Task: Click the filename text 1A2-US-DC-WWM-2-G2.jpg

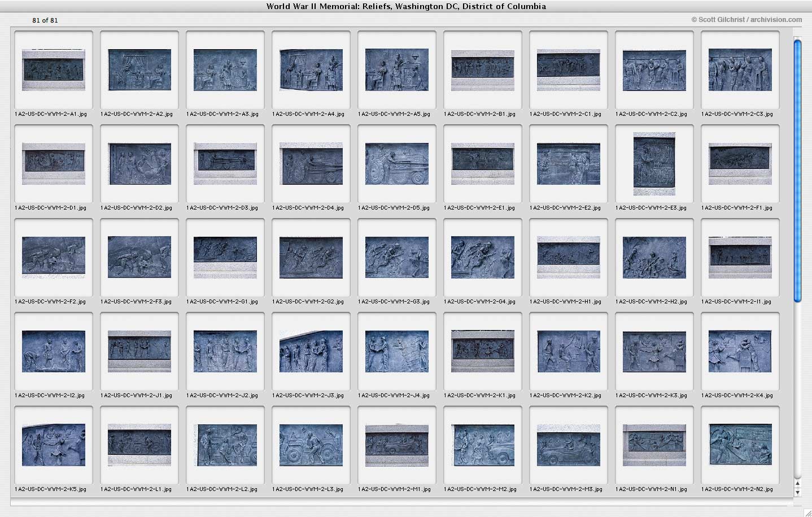Action: 308,302
